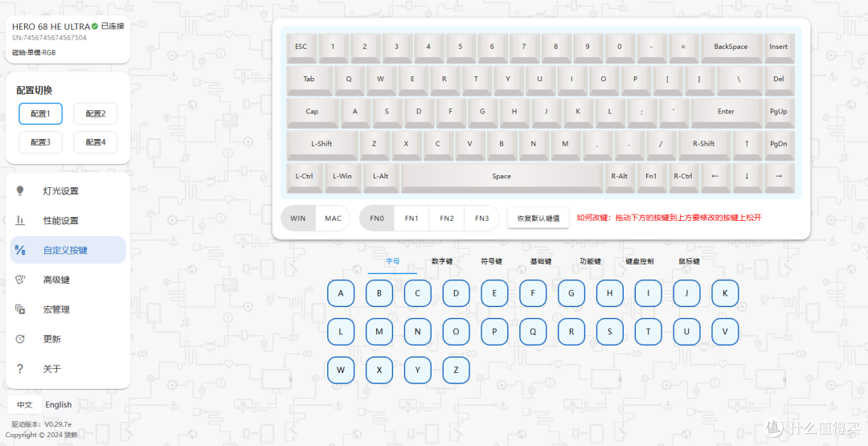This screenshot has width=868, height=446.
Task: Click the bar chart performance settings icon
Action: 20,220
